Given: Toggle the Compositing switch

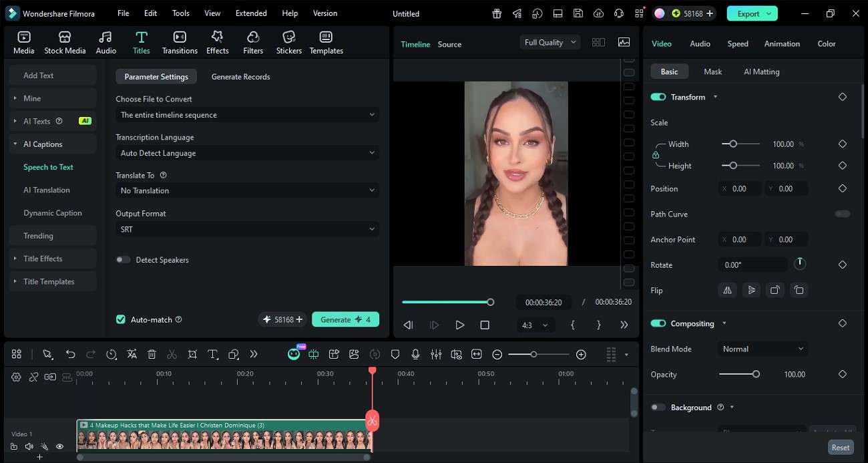Looking at the screenshot, I should tap(658, 323).
